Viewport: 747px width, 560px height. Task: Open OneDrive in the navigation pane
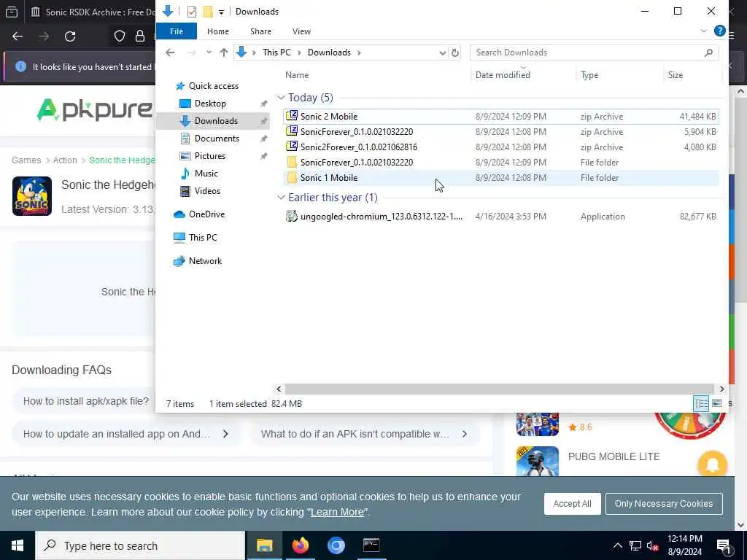click(x=206, y=214)
